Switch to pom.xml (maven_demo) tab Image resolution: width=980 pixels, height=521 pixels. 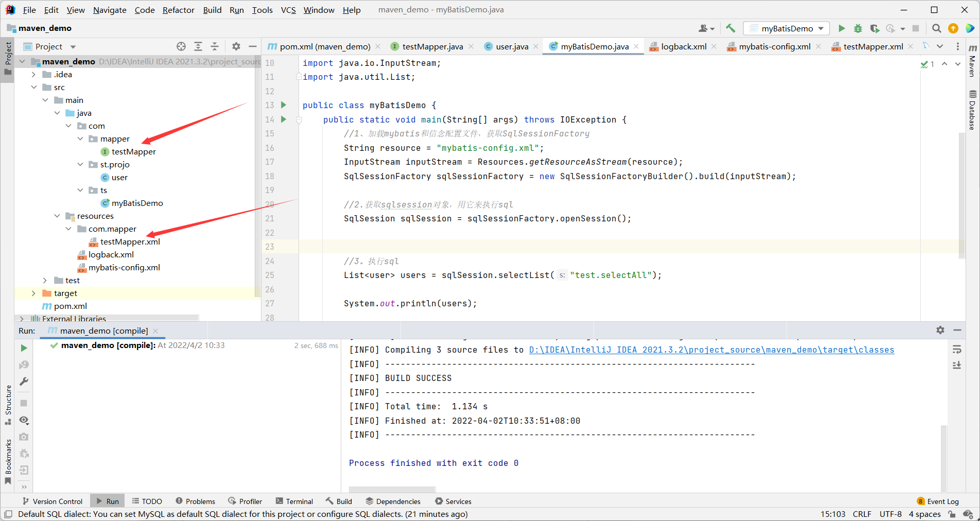pos(325,46)
